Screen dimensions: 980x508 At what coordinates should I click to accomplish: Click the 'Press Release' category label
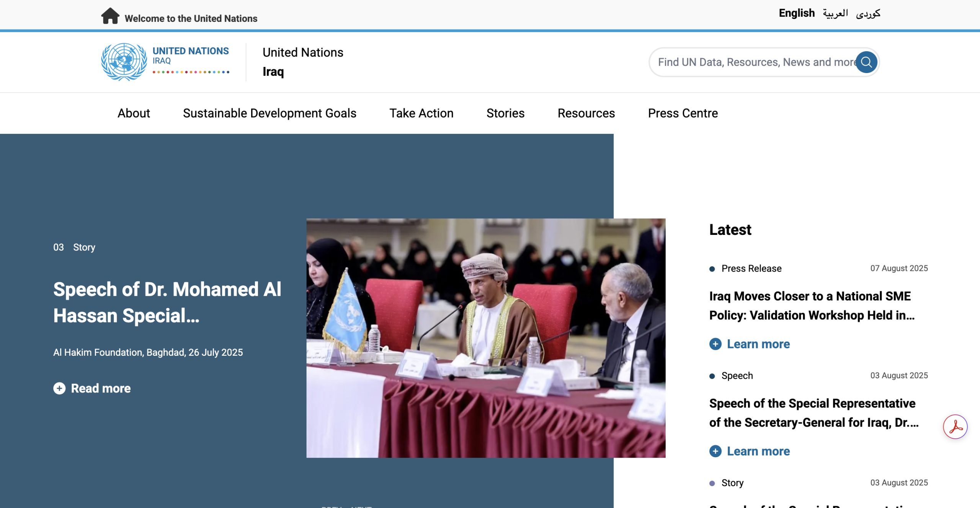coord(751,269)
